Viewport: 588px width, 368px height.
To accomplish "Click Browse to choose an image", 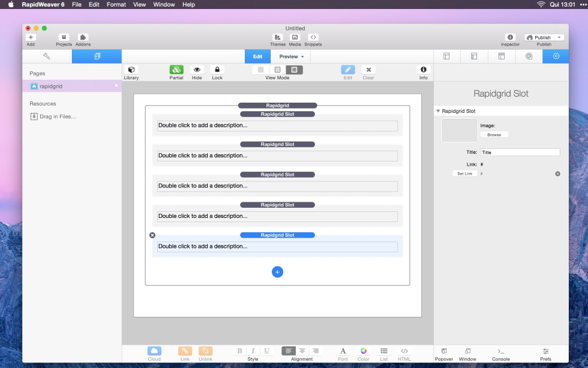I will 494,134.
